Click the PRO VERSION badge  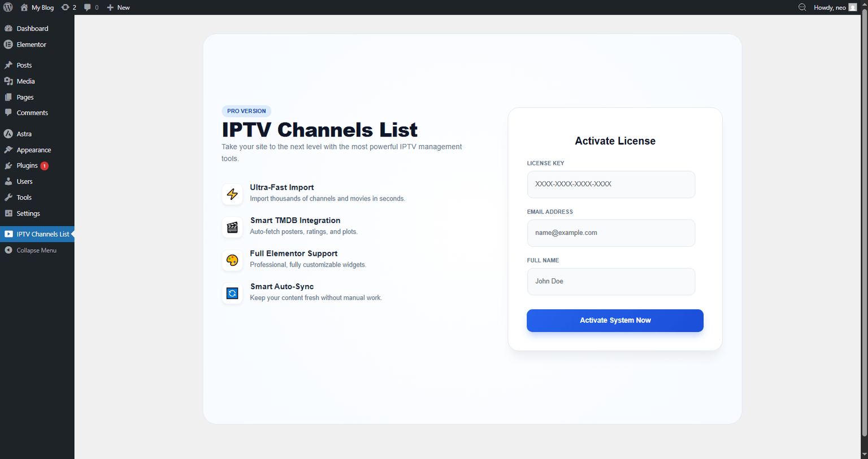click(x=246, y=111)
